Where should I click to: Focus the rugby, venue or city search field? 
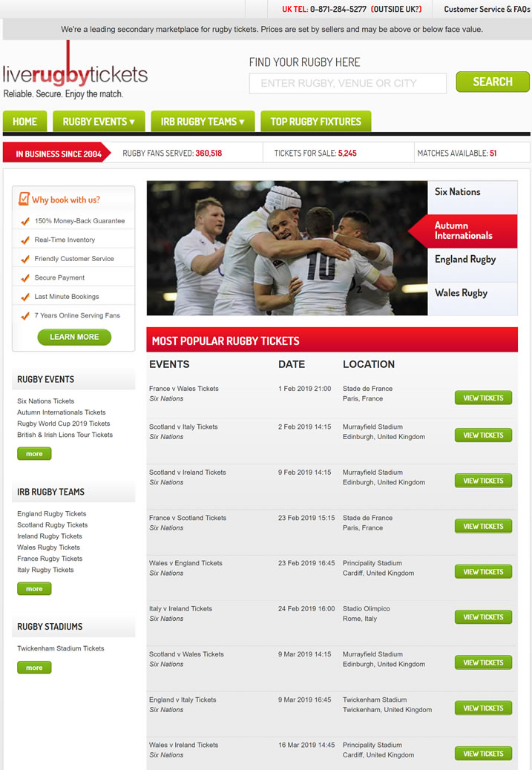point(348,84)
